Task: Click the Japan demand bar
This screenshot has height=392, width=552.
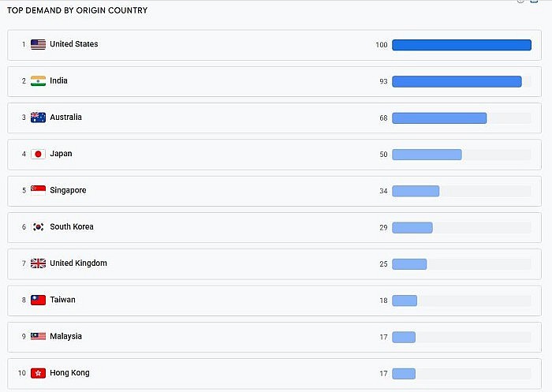Action: pos(427,155)
